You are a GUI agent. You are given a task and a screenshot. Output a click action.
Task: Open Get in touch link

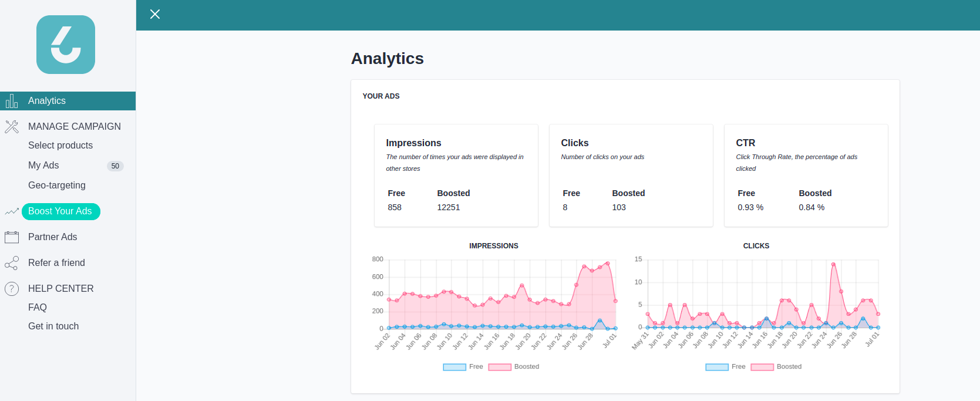[53, 326]
